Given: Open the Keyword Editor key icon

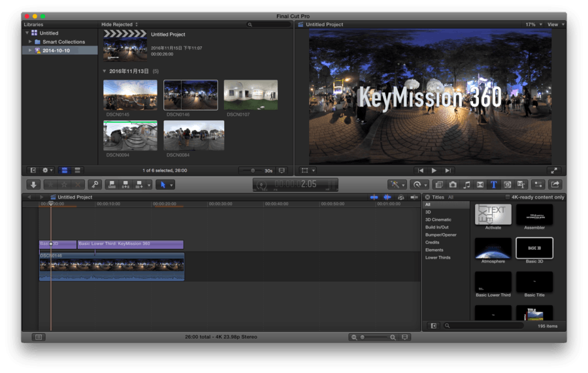Looking at the screenshot, I should [95, 184].
